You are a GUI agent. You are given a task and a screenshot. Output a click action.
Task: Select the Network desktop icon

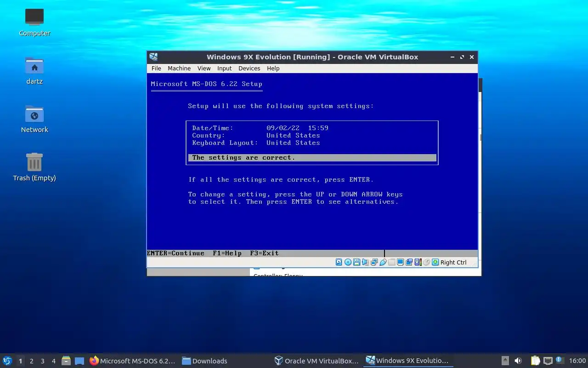(x=34, y=119)
